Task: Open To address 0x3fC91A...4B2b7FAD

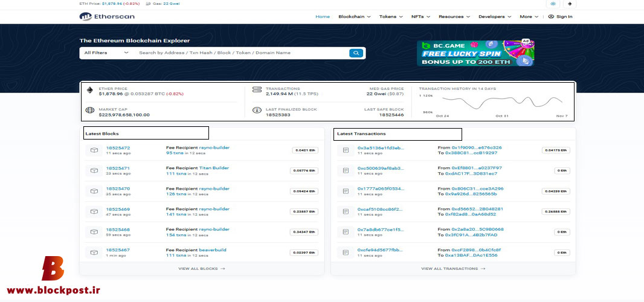Action: tap(471, 234)
